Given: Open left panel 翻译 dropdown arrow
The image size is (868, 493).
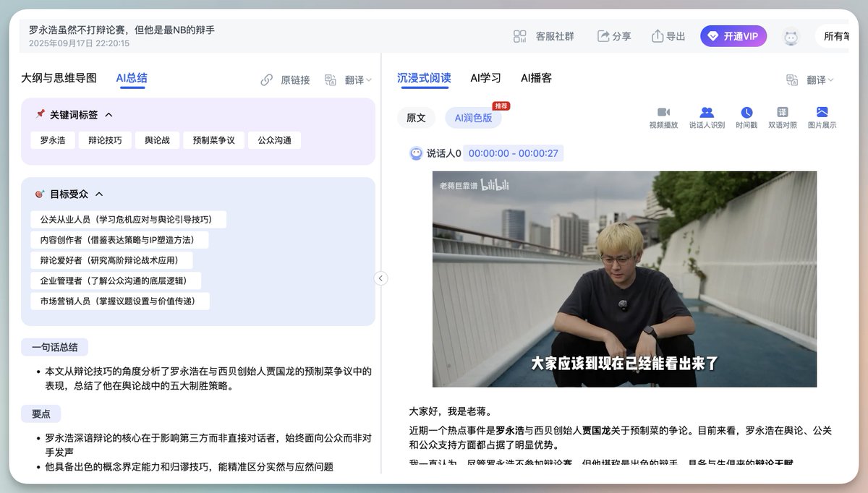Looking at the screenshot, I should (369, 80).
